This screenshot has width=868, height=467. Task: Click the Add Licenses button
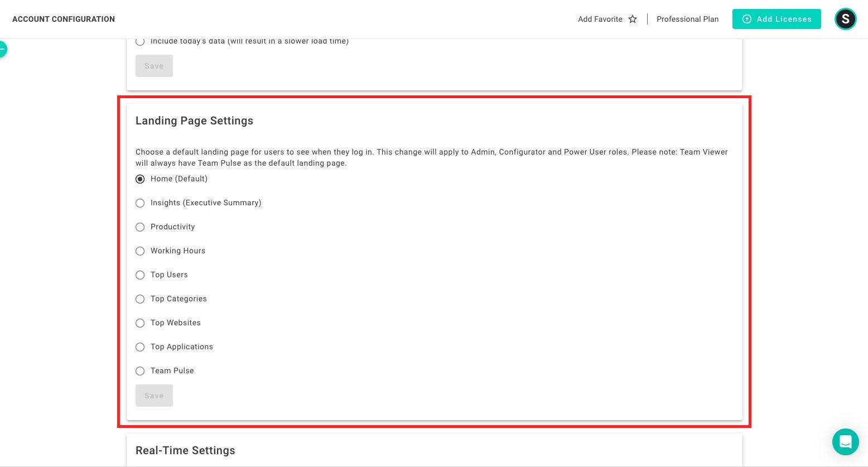point(777,19)
